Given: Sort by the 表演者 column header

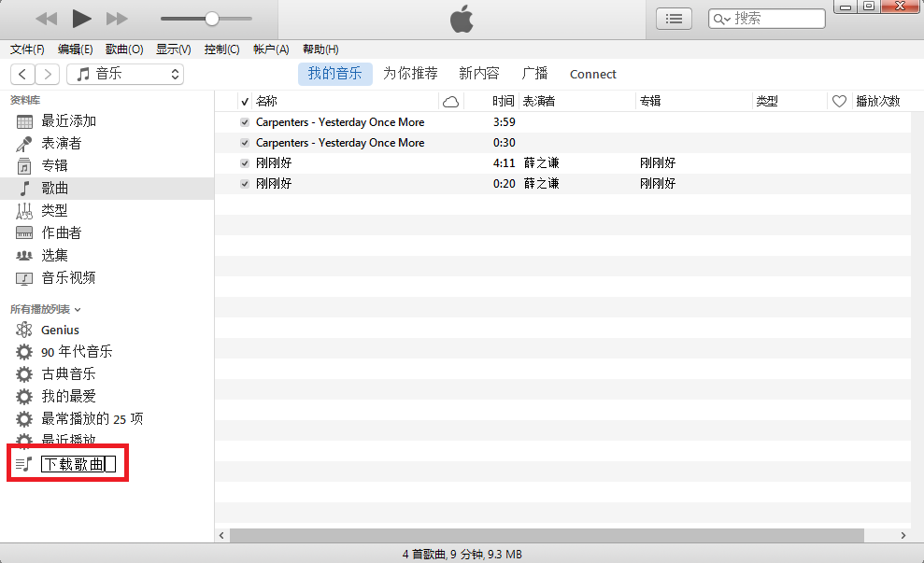Looking at the screenshot, I should 538,101.
